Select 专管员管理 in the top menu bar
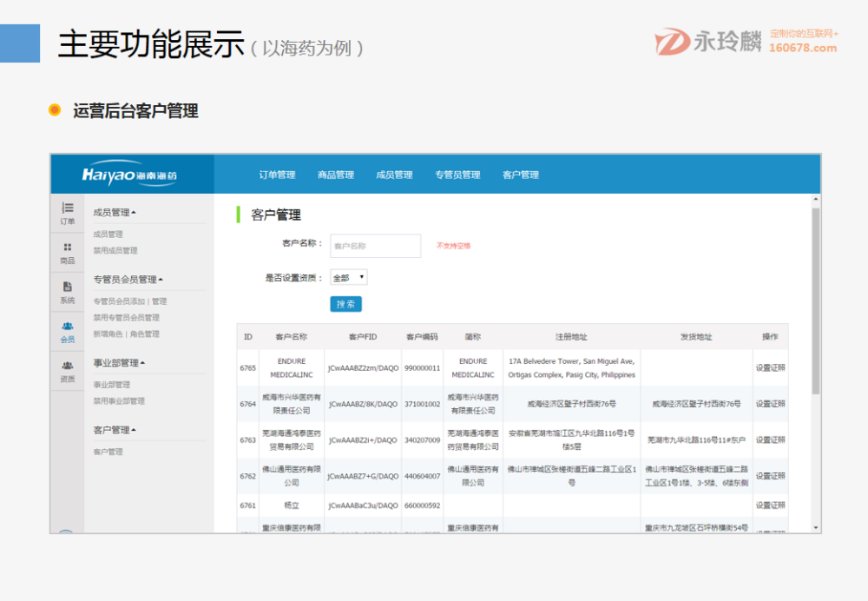The image size is (868, 601). pos(458,174)
